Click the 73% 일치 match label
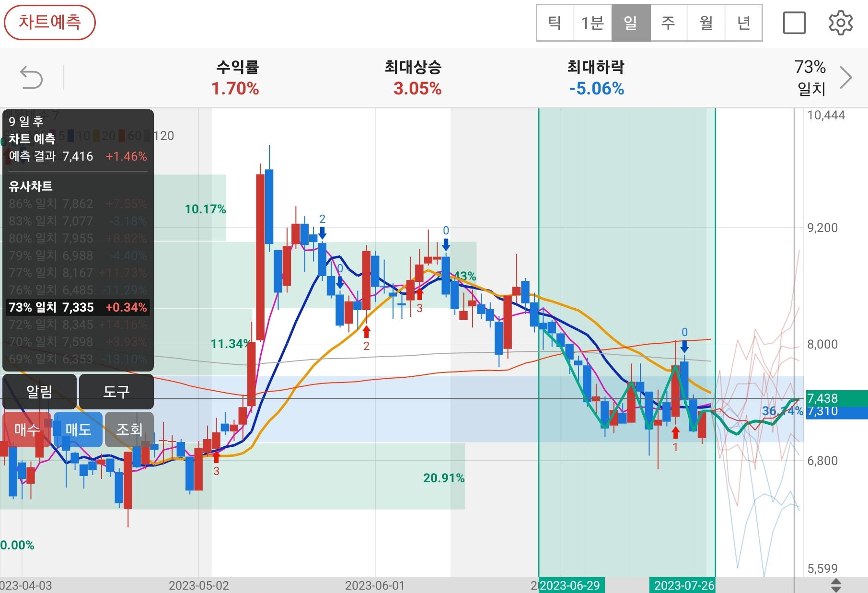 pyautogui.click(x=810, y=78)
